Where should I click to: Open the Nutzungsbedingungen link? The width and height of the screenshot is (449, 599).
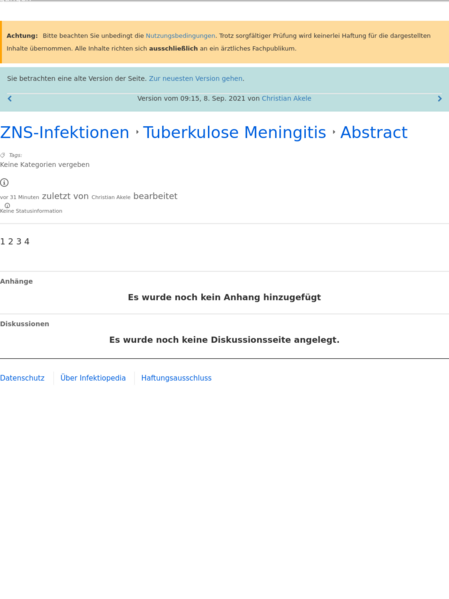pos(180,36)
